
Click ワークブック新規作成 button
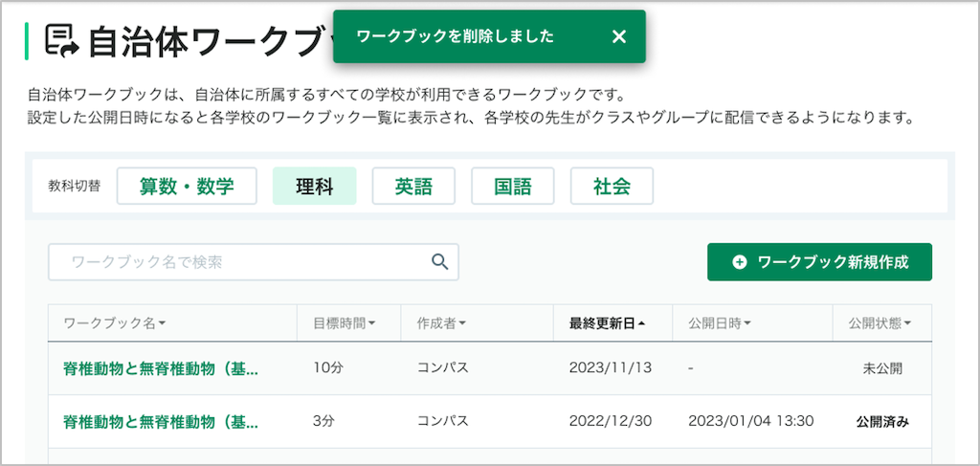tap(819, 262)
